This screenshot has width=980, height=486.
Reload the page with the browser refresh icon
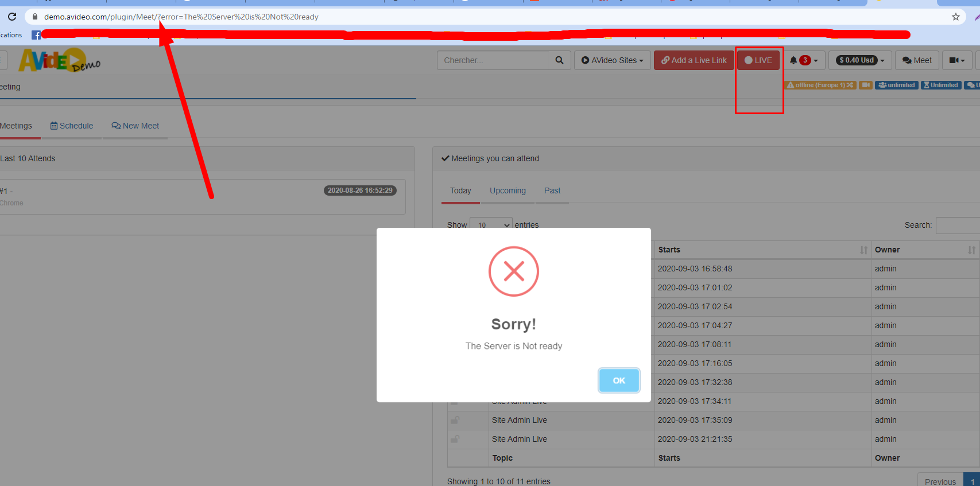(x=12, y=17)
